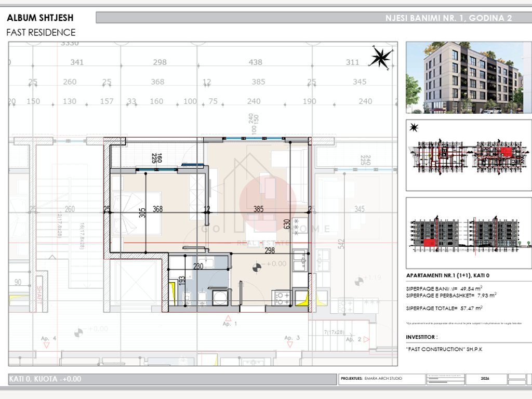Viewport: 532px width, 399px height.
Task: Click the 100 dimension in the third row
Action: coord(190,101)
